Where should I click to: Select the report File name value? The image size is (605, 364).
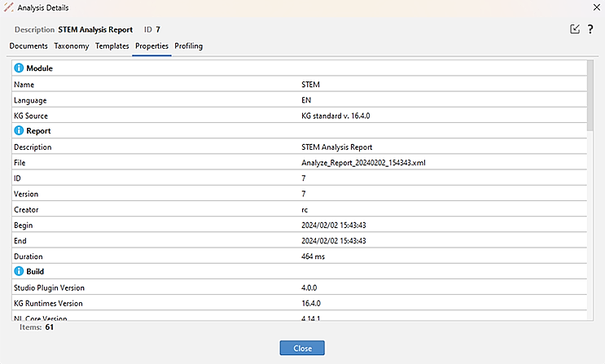click(363, 163)
